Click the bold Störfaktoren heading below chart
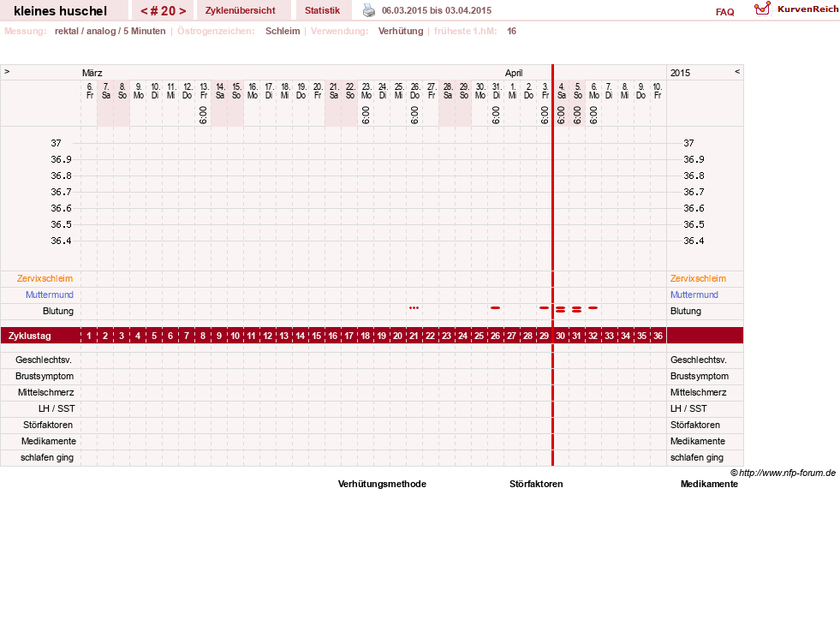 (536, 484)
